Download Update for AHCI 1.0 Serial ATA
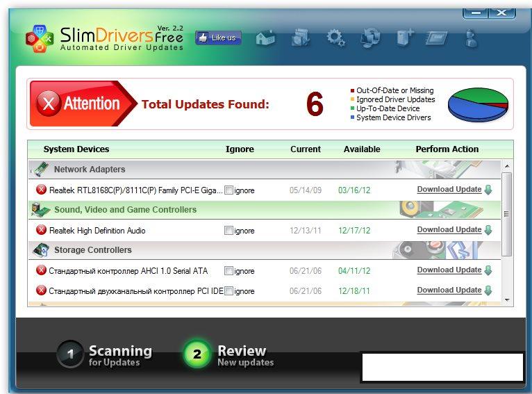Screen dimensions: 532x394 point(449,270)
